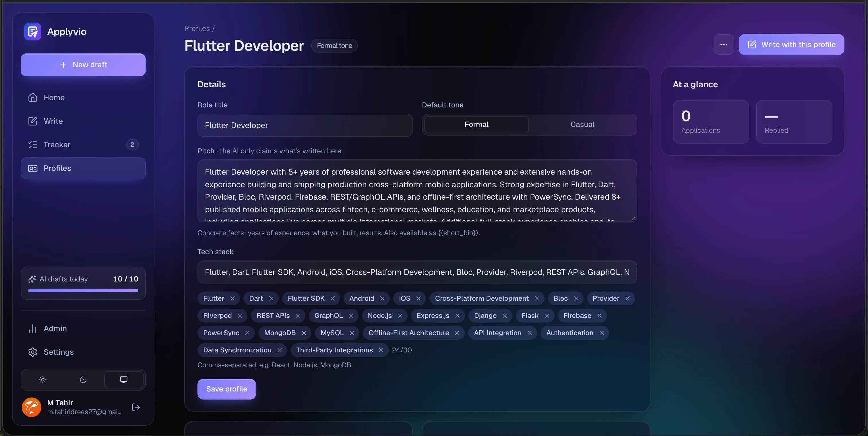Remove the Django tag
Viewport: 868px width, 436px height.
[505, 316]
